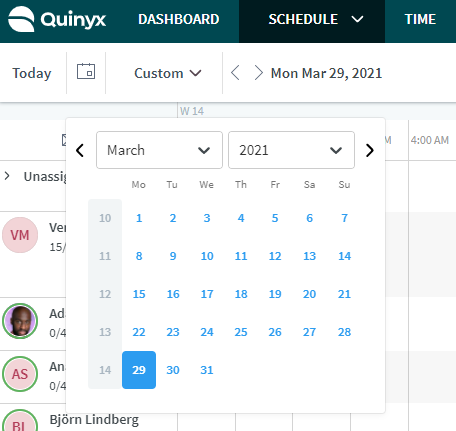The height and width of the screenshot is (431, 456).
Task: Expand the Unassigned row
Action: 7,176
